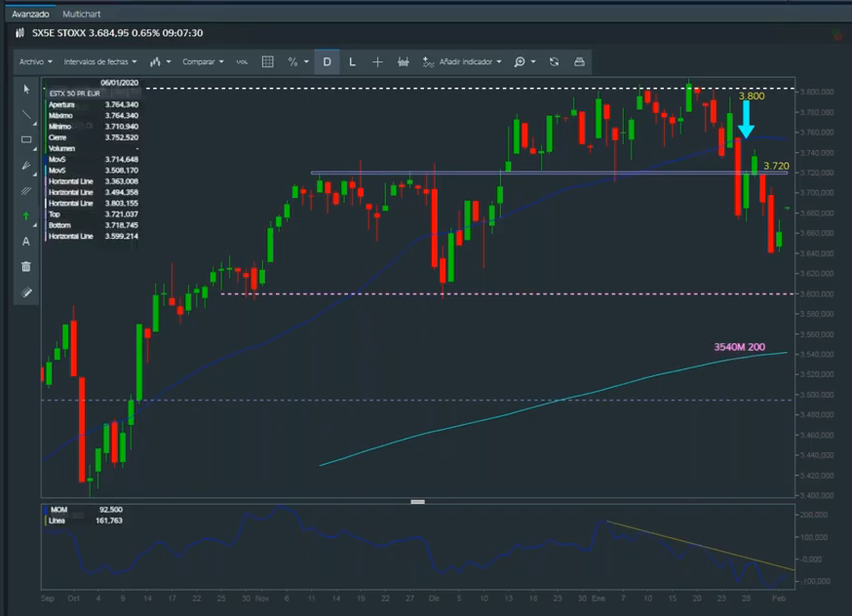This screenshot has width=852, height=616.
Task: Toggle the D scale button
Action: [327, 61]
